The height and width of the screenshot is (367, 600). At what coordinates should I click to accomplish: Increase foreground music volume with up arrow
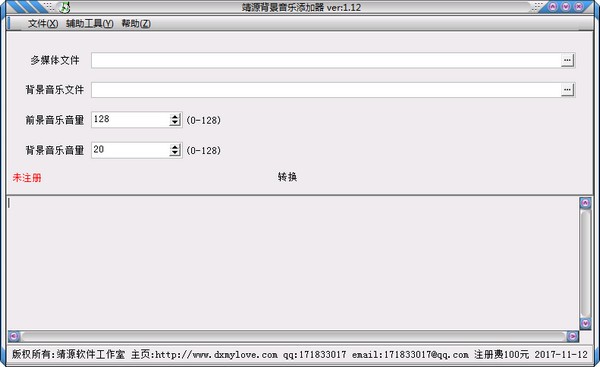click(x=175, y=117)
